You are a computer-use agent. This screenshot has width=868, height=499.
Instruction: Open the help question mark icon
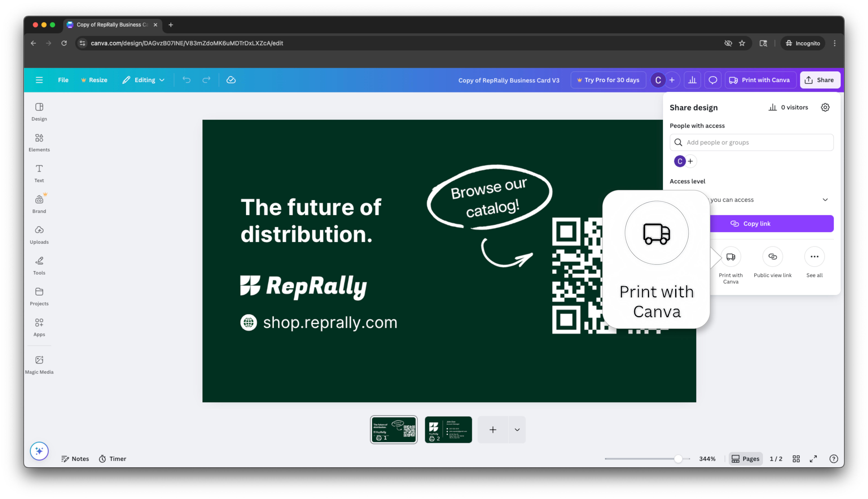[x=834, y=459]
